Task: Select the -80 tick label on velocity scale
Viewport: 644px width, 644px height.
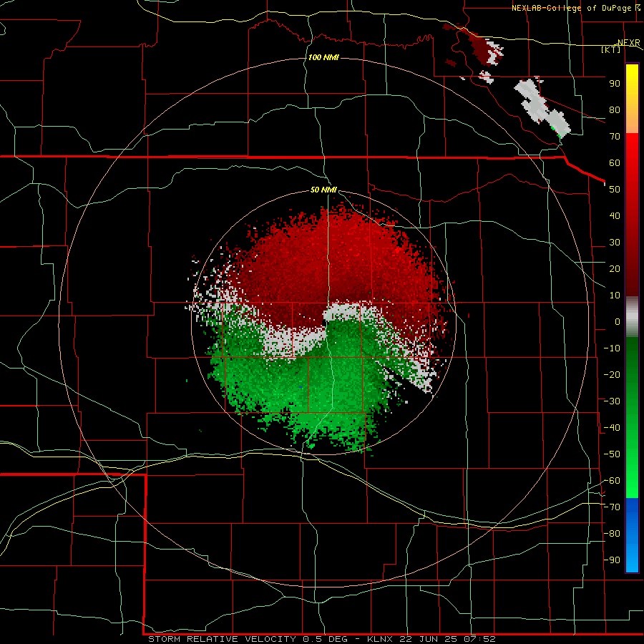Action: tap(612, 534)
